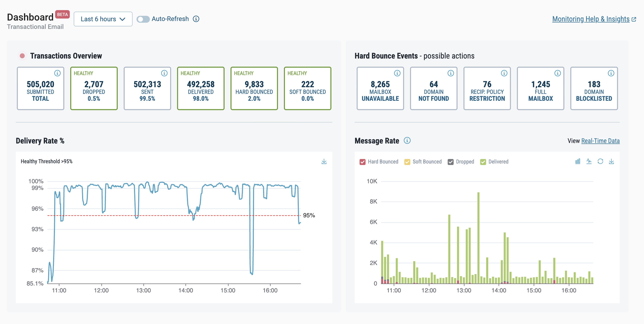
Task: Click info icon beside Auto-Refresh
Action: [196, 19]
